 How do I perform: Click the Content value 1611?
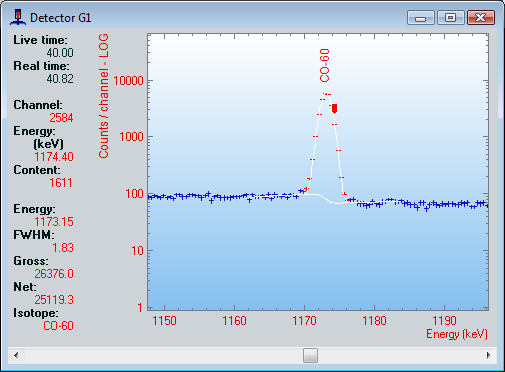61,183
